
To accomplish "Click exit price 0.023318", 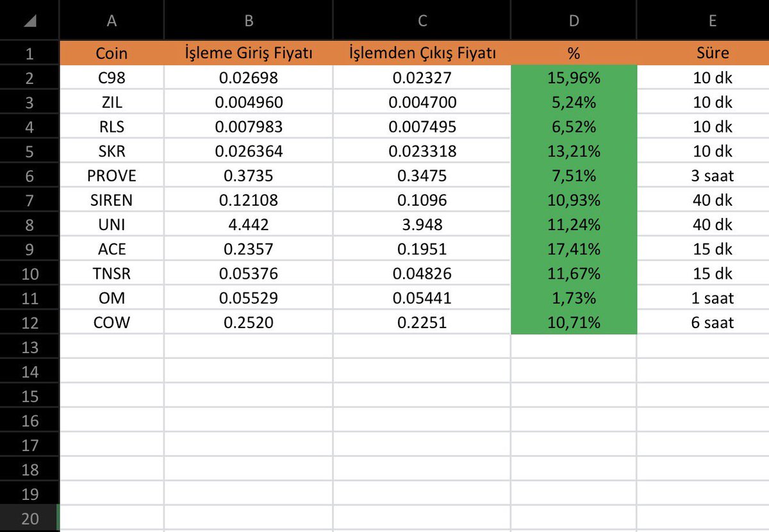I will click(x=422, y=151).
